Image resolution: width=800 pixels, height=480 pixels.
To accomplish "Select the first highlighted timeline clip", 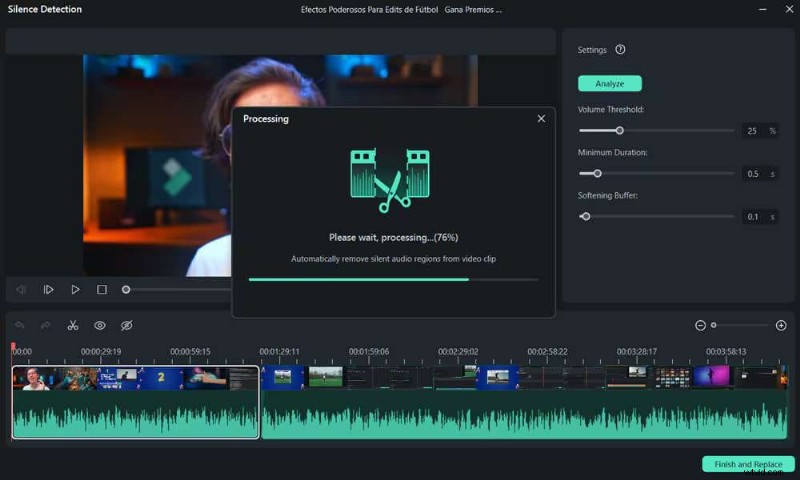I will tap(136, 402).
